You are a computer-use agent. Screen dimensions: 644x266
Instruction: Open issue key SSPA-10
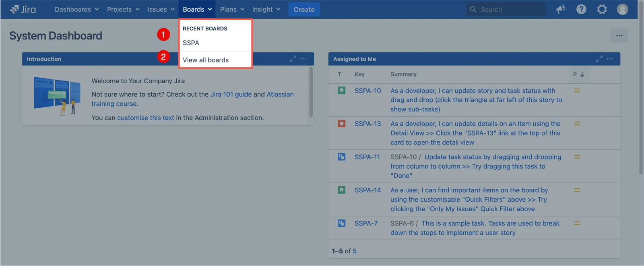tap(367, 91)
